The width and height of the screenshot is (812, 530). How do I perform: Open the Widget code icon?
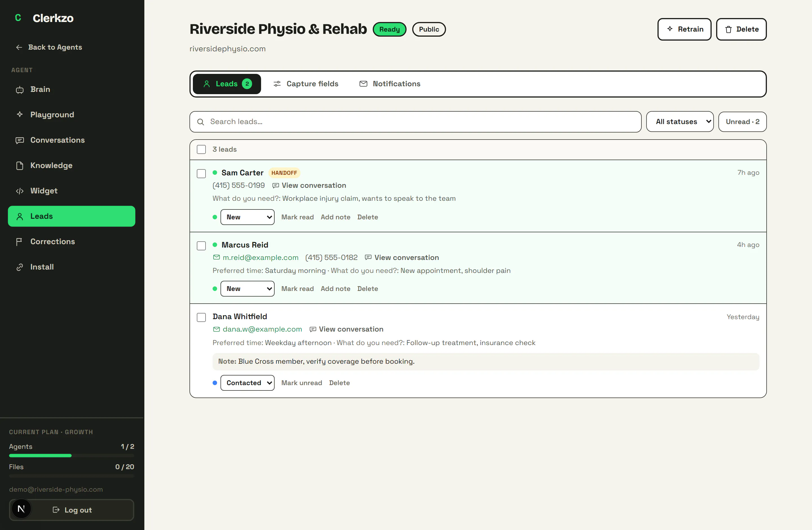click(x=20, y=191)
